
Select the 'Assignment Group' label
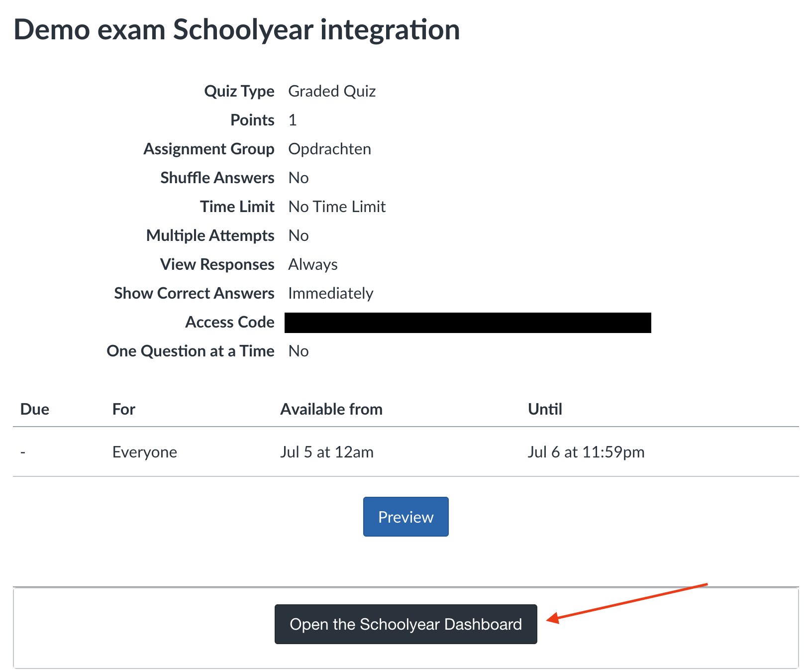pos(209,149)
